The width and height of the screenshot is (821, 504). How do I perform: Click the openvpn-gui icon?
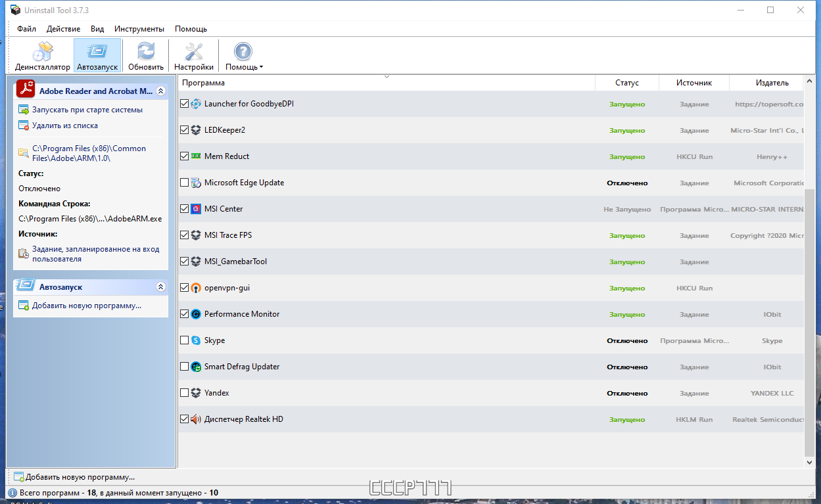(196, 288)
